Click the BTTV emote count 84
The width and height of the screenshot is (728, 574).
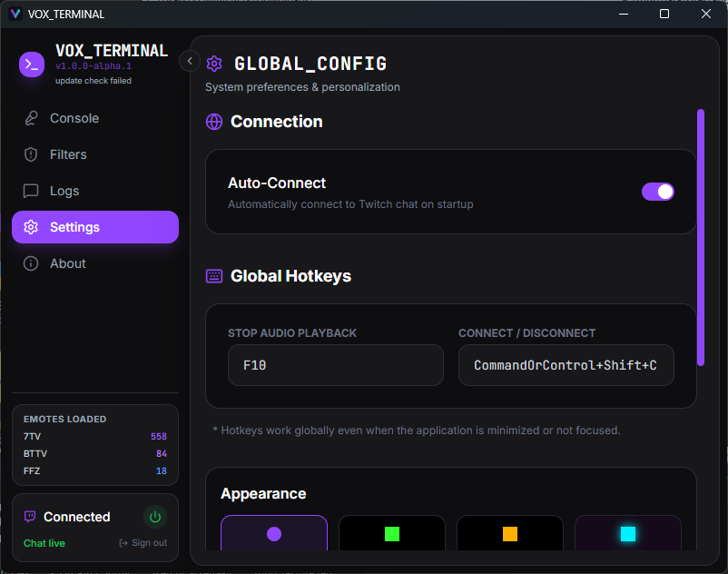(x=161, y=454)
